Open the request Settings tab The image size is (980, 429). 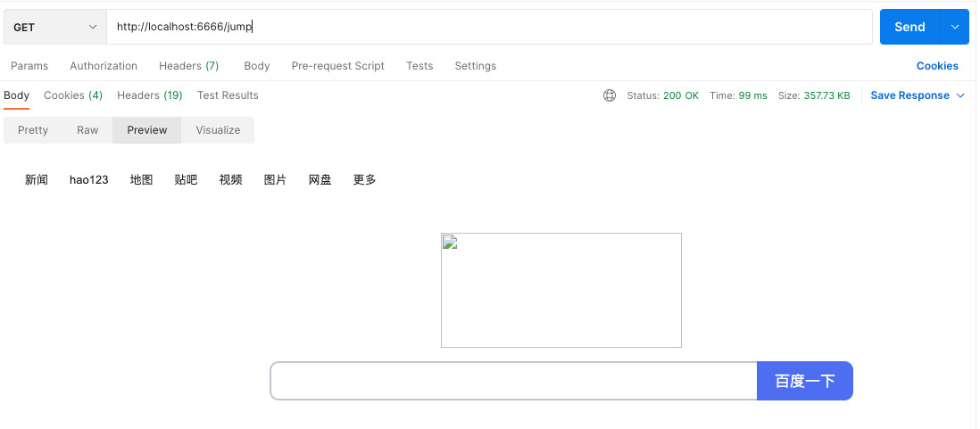[x=476, y=66]
